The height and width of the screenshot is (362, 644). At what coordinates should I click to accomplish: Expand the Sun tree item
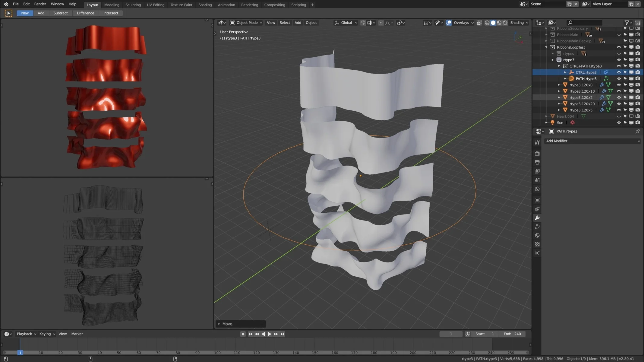(x=546, y=122)
